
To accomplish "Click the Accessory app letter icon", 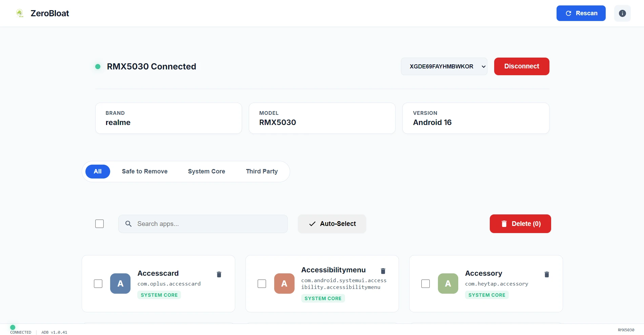I will click(x=448, y=284).
